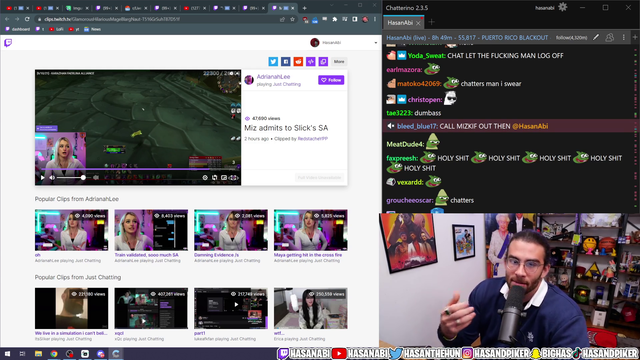Image resolution: width=640 pixels, height=360 pixels.
Task: Open clip player settings gear
Action: coord(205,178)
